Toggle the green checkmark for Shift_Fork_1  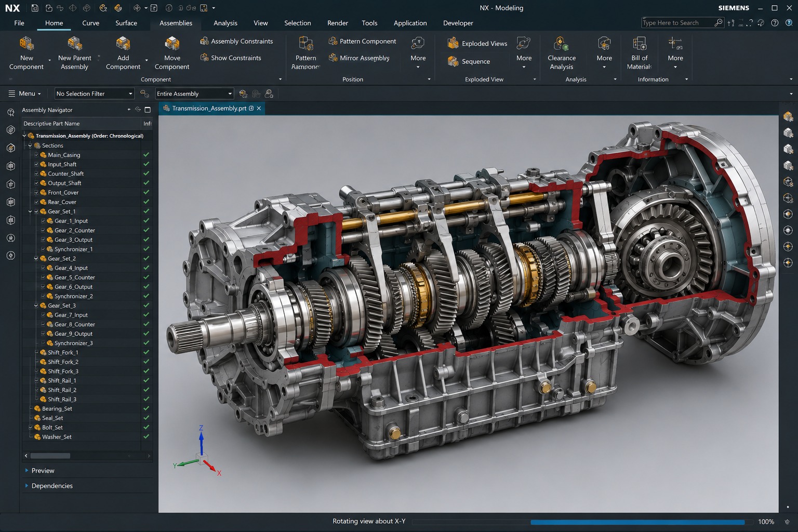coord(147,352)
